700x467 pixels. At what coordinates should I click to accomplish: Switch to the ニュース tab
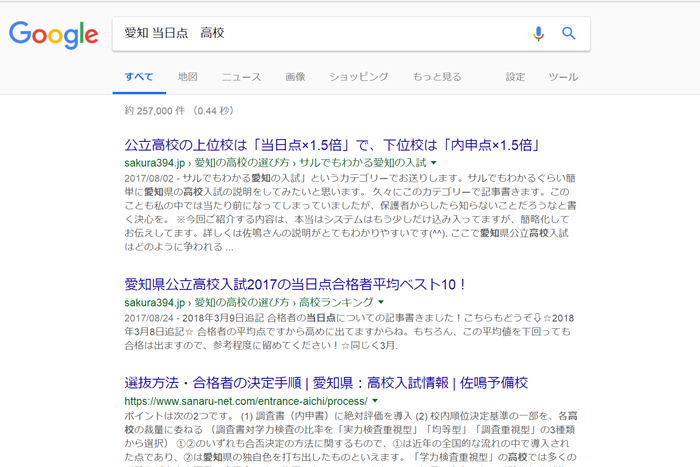pyautogui.click(x=241, y=77)
